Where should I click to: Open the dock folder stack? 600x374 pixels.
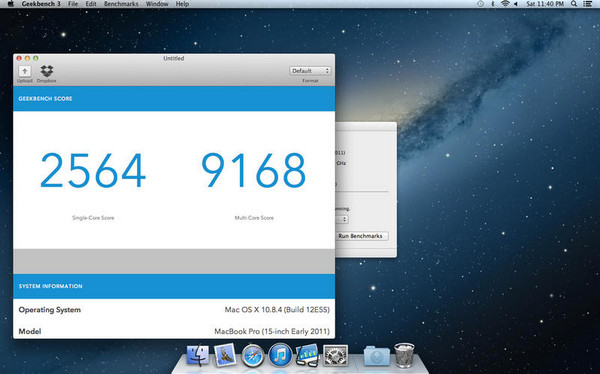tap(377, 356)
